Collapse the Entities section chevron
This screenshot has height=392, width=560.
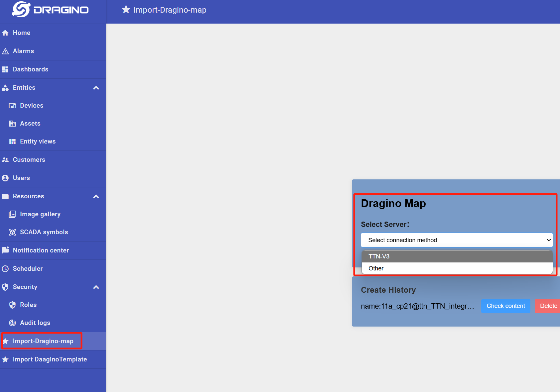point(96,88)
